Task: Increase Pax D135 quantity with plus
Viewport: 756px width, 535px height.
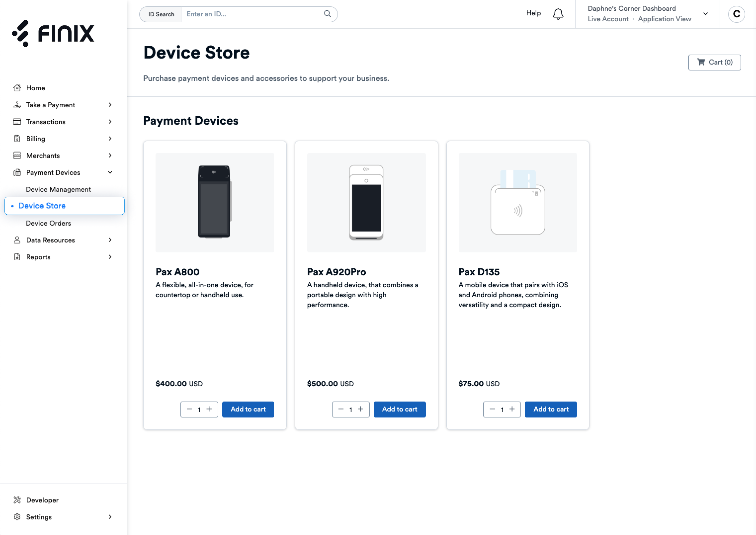Action: 512,409
